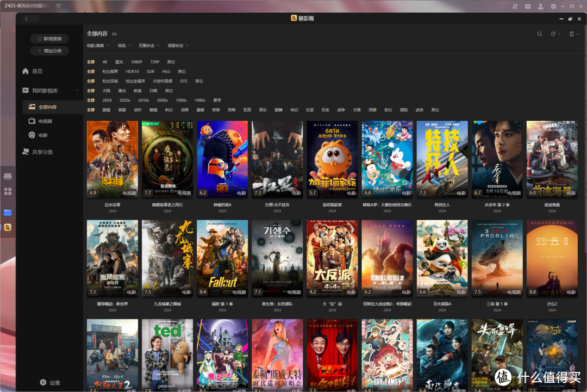The height and width of the screenshot is (392, 587).
Task: Open the blue folder icon in the dock
Action: coord(8,212)
